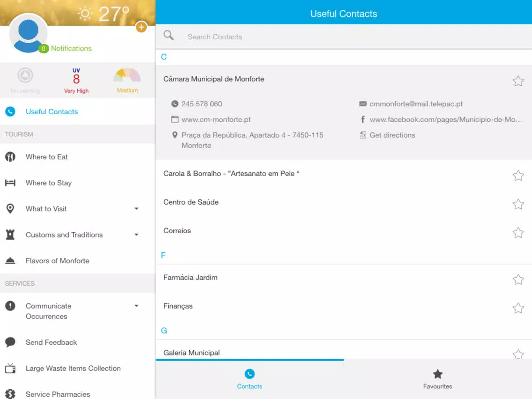The height and width of the screenshot is (399, 532).
Task: Click the search magnifier icon
Action: click(169, 35)
